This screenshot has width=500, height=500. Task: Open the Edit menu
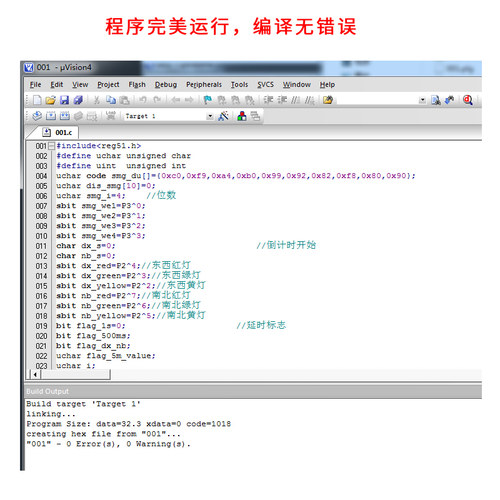coord(57,85)
